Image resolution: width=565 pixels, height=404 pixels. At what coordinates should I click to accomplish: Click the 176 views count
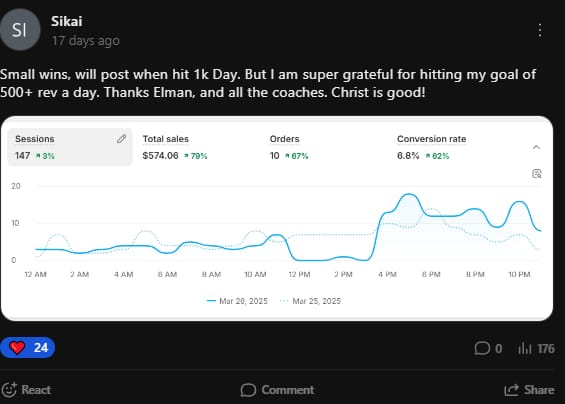(x=546, y=348)
